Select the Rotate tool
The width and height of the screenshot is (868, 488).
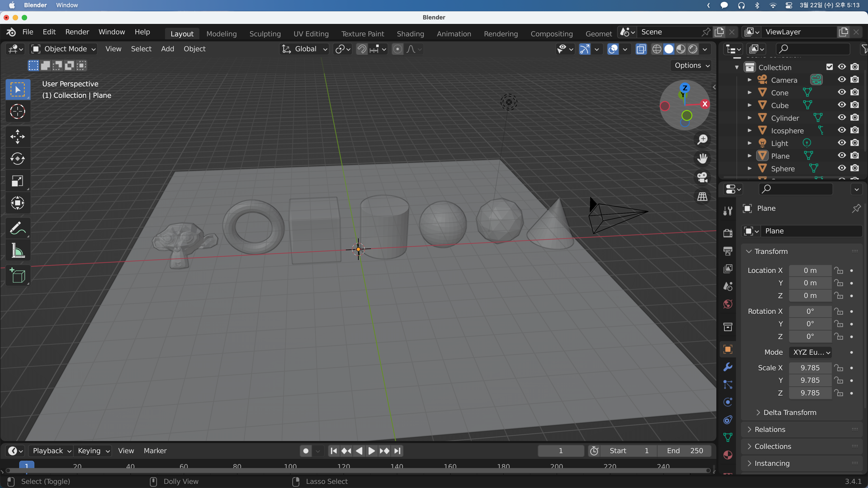18,159
